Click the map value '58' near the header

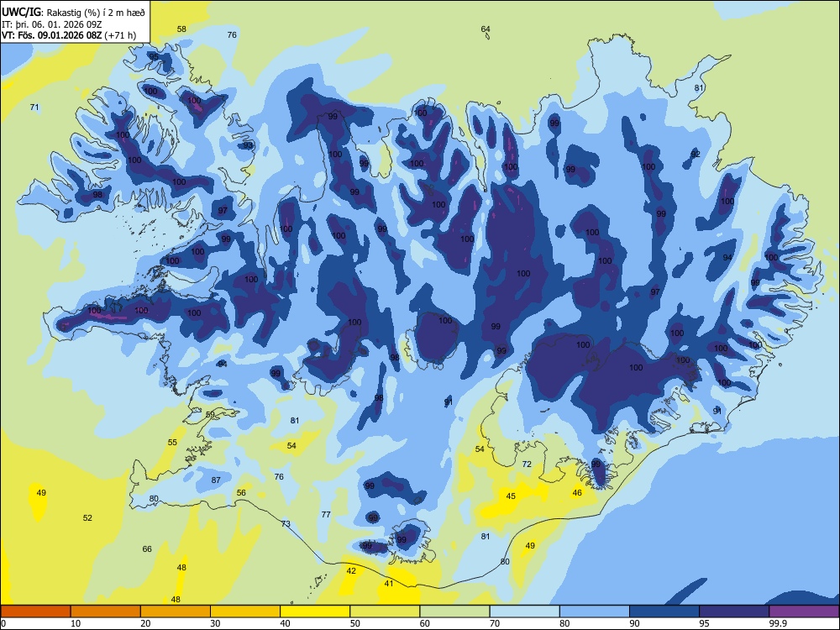[x=181, y=29]
